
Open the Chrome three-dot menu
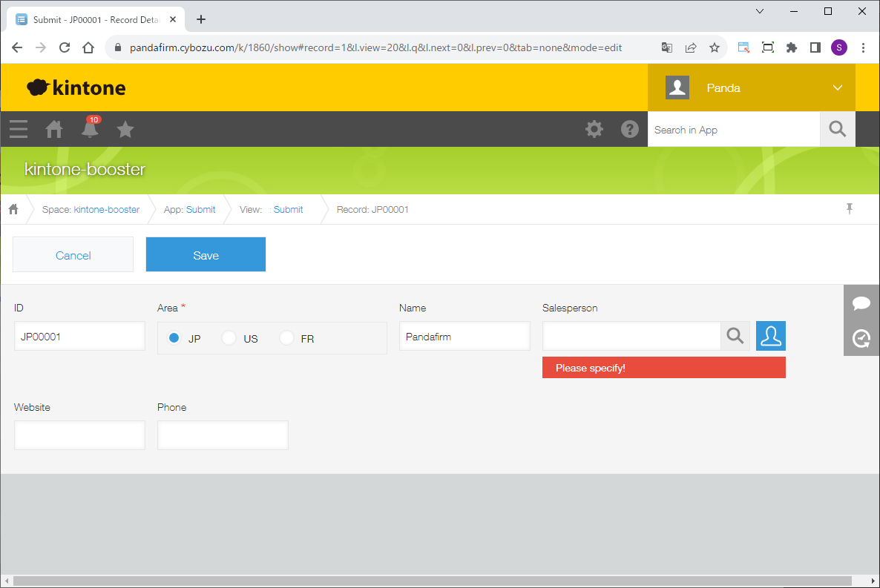pos(863,47)
